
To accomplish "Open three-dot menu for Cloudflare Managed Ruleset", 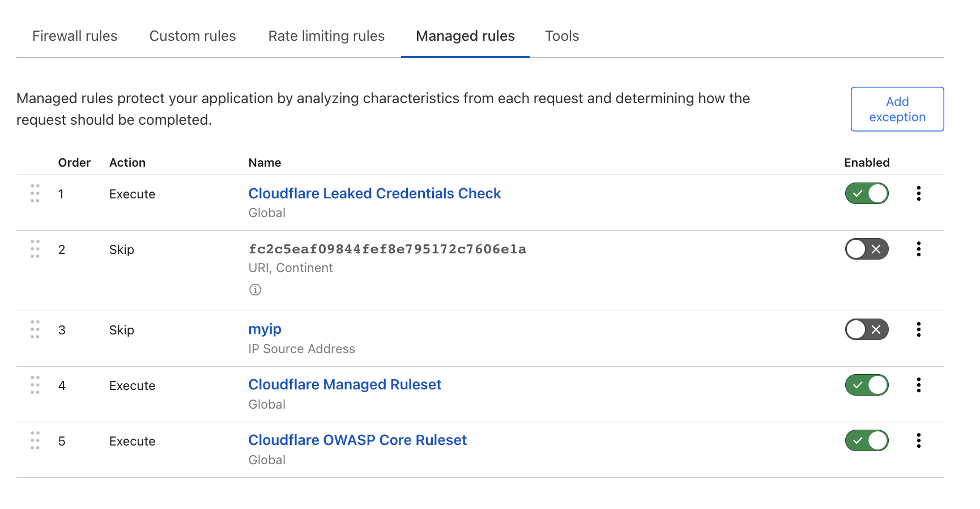I will (918, 385).
